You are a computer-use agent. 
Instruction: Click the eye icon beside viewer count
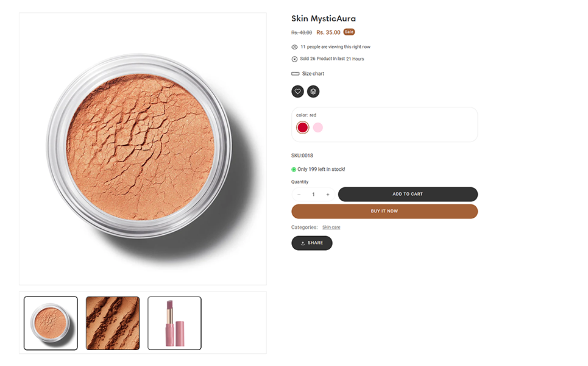click(x=295, y=47)
